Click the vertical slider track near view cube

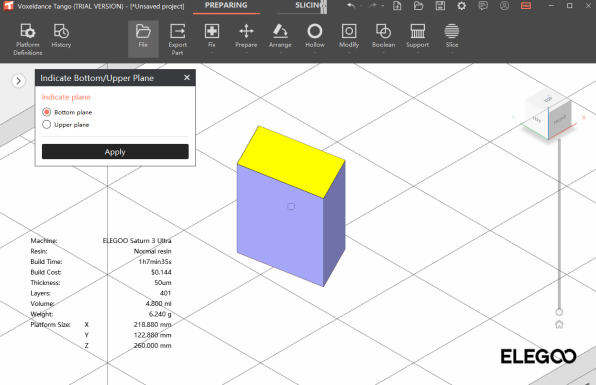coord(559,224)
